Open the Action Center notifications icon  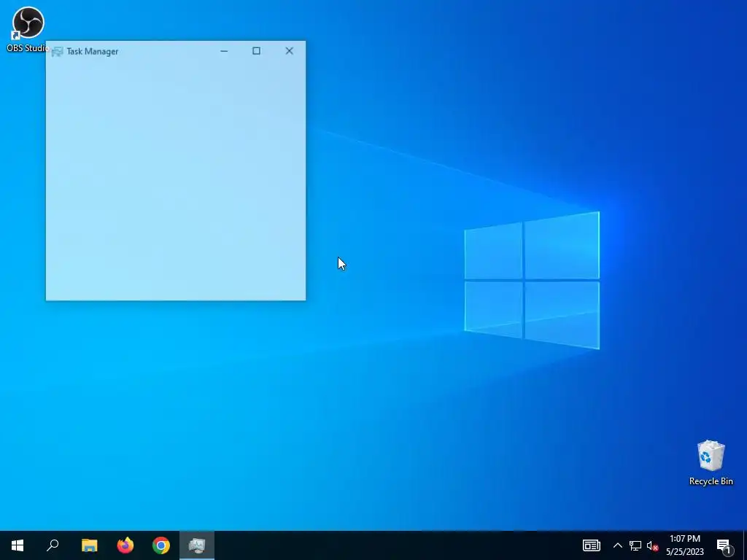point(724,545)
